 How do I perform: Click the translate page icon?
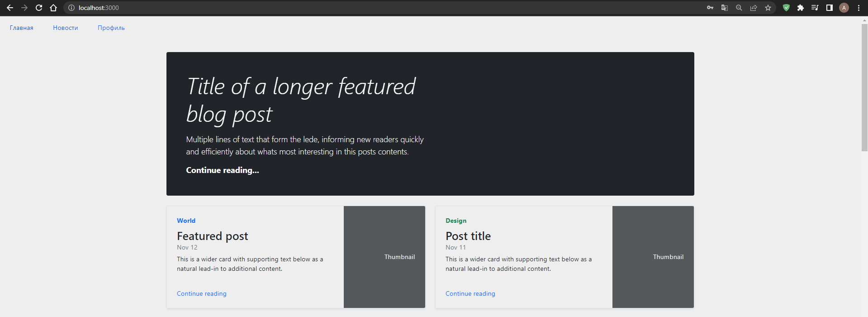(725, 8)
